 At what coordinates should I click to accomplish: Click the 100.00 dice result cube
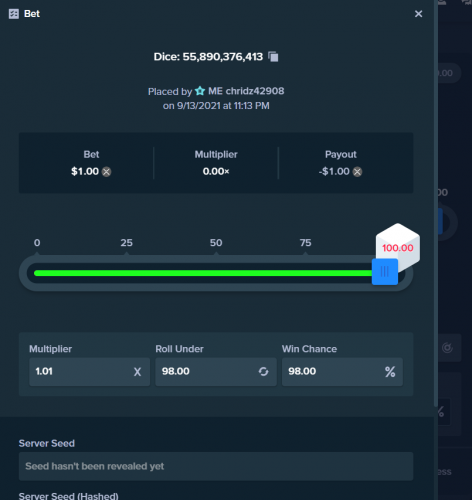coord(398,247)
